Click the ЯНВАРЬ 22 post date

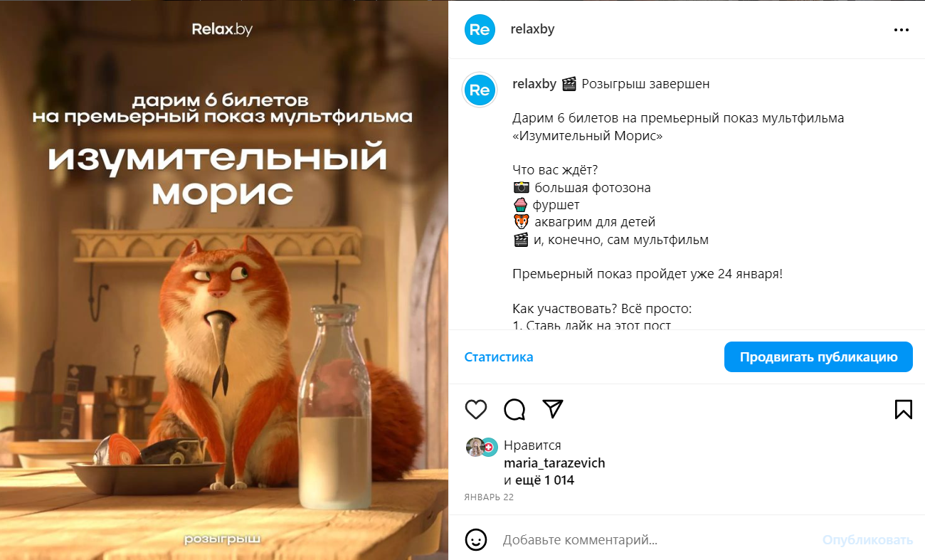(x=489, y=497)
